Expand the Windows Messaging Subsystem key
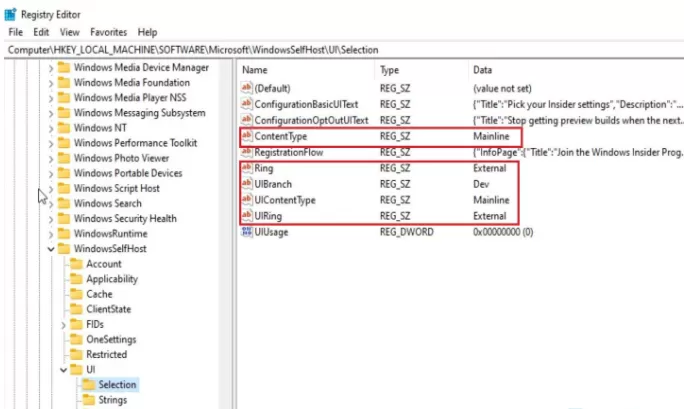 click(x=51, y=113)
